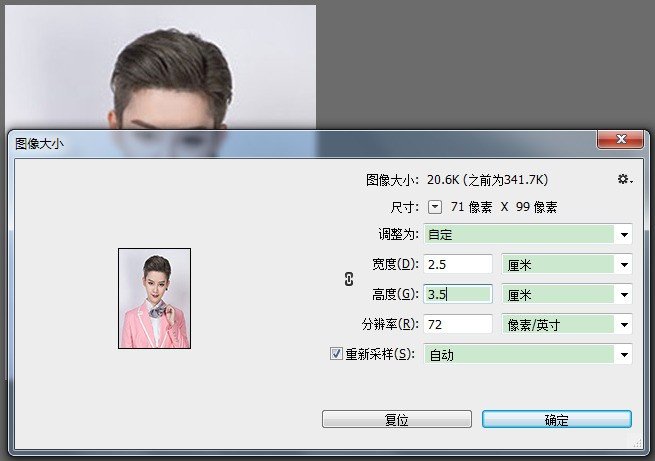This screenshot has width=655, height=461.
Task: Open the gear settings menu in dialog
Action: pos(625,179)
